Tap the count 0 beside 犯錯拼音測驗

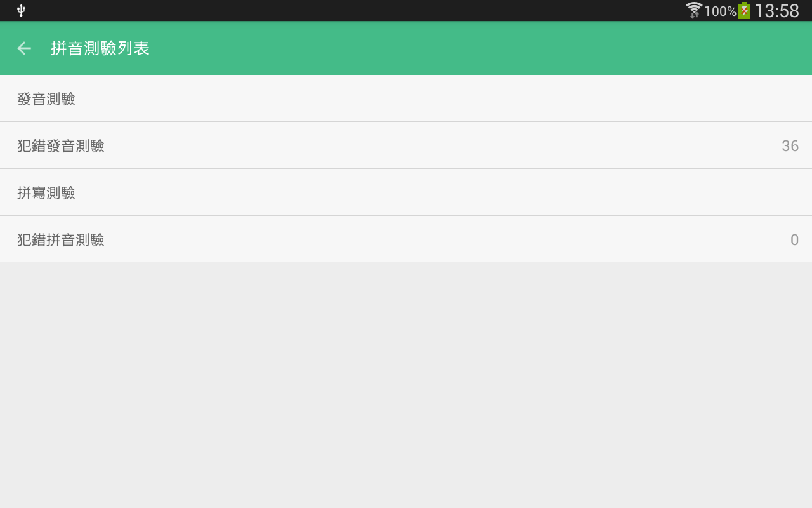tap(794, 240)
